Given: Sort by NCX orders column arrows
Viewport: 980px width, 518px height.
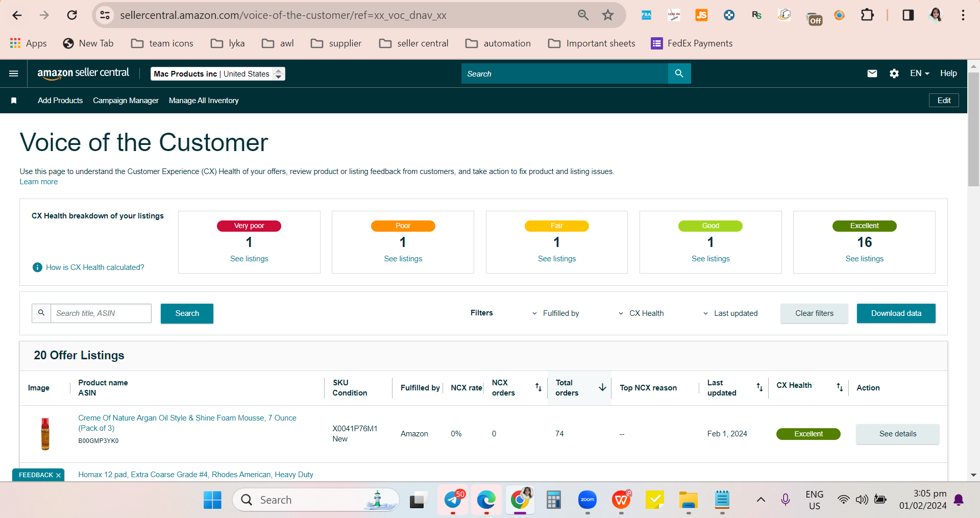Looking at the screenshot, I should click(538, 387).
